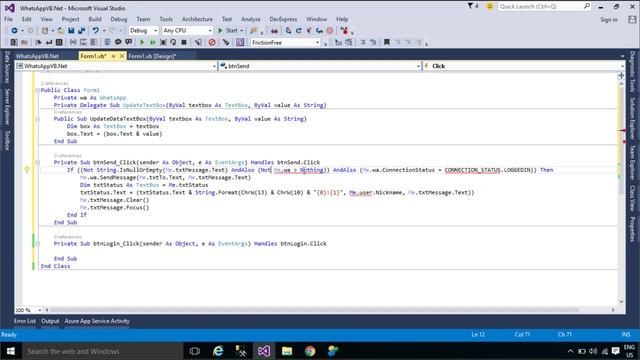
Task: Click the Quick Launch search magnifier icon
Action: point(587,6)
